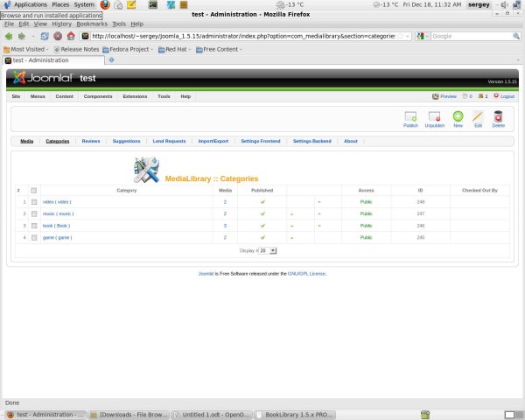525x420 pixels.
Task: Tick the checkbox for video category
Action: pyautogui.click(x=34, y=202)
